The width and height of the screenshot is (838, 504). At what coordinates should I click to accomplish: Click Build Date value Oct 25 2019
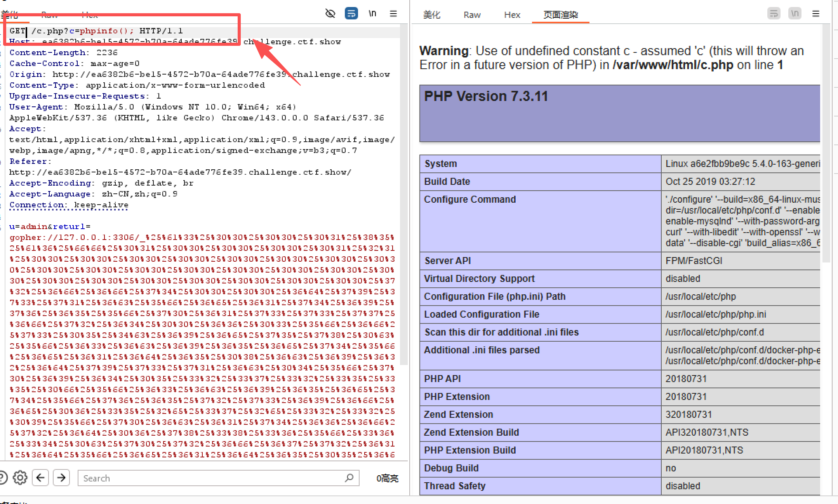[710, 181]
